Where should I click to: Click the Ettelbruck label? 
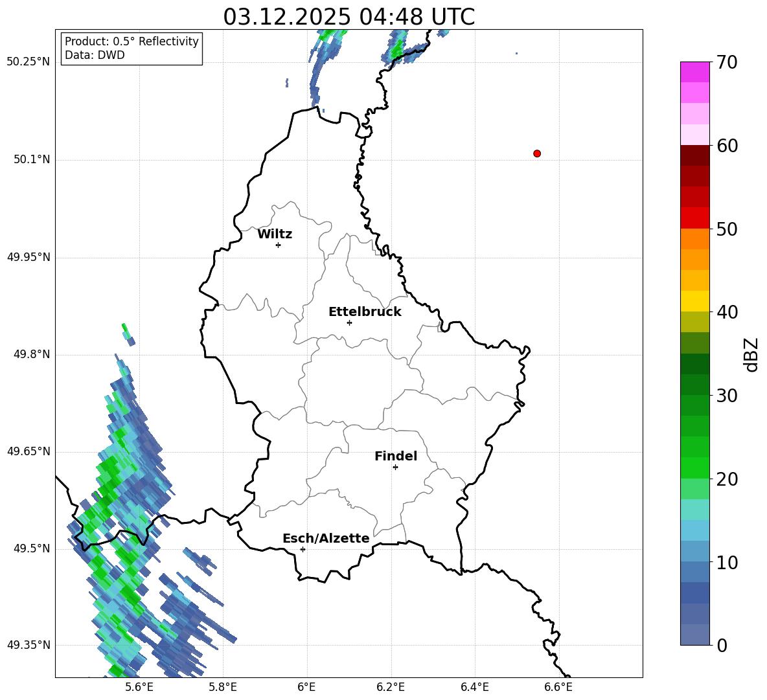(x=365, y=312)
